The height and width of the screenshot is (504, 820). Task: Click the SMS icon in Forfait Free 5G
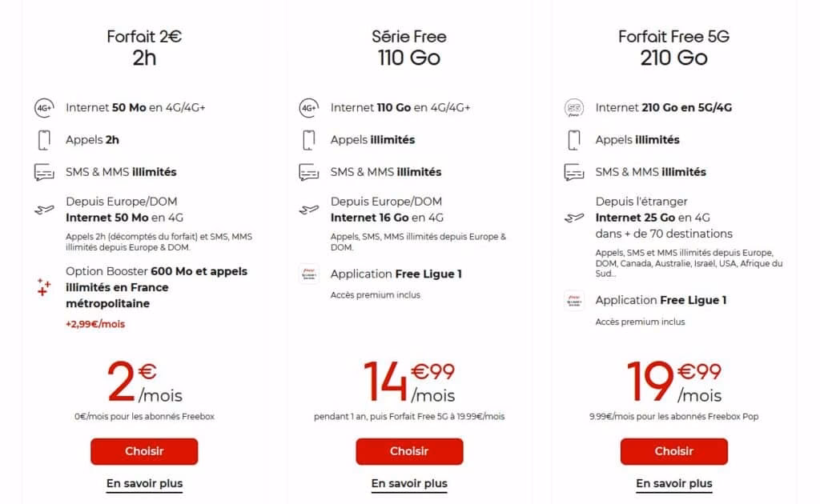tap(573, 172)
